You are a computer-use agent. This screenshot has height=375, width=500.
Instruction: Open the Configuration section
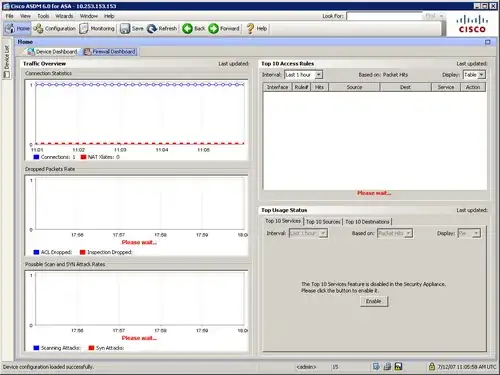[55, 29]
